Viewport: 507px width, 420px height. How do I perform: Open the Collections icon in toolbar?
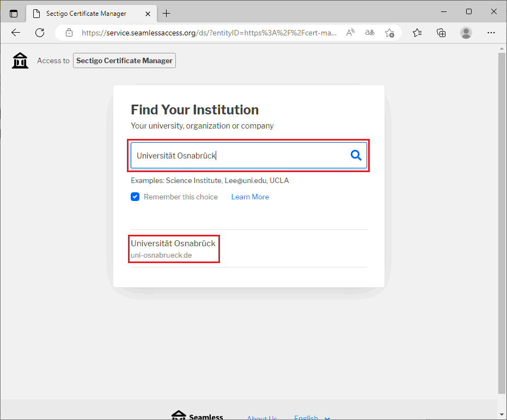click(442, 33)
